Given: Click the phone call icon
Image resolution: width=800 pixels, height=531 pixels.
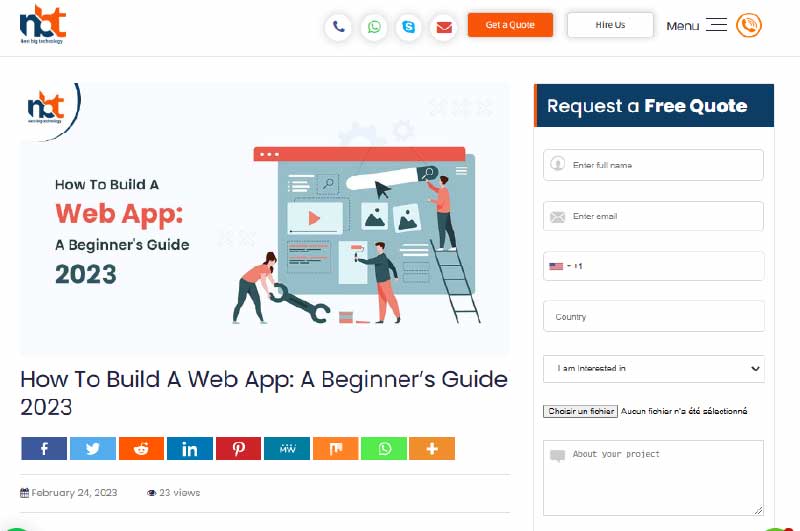Looking at the screenshot, I should [339, 26].
